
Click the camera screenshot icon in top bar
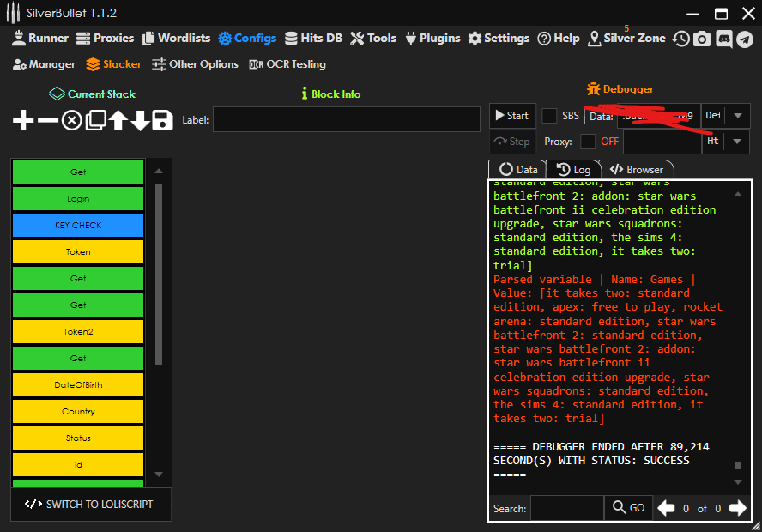coord(702,39)
